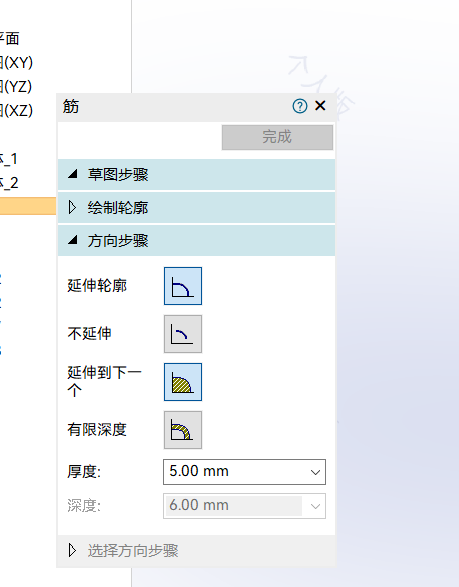Open the 厚度 thickness dropdown arrow
Viewport: 459px width, 587px height.
coord(315,472)
